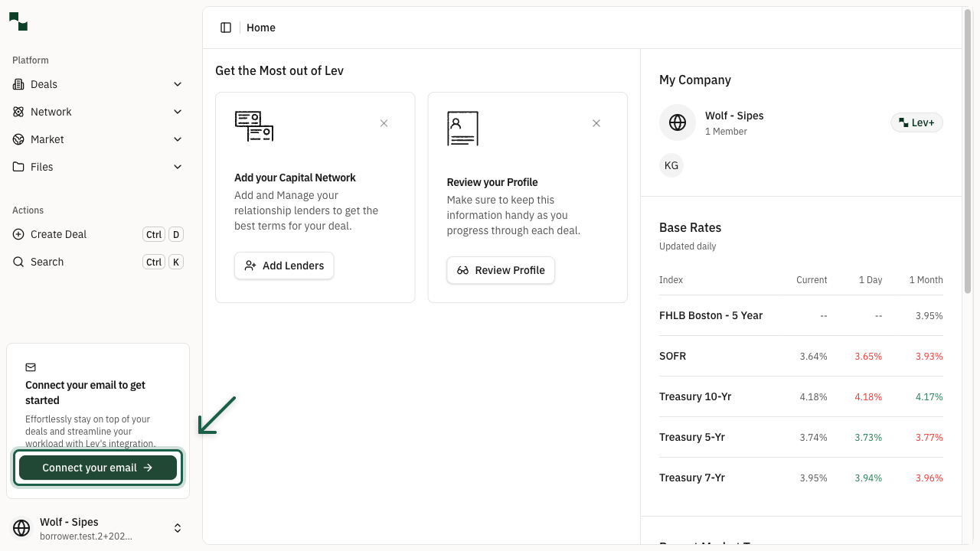Toggle the sidebar with the panel icon
This screenshot has width=980, height=551.
pos(226,27)
